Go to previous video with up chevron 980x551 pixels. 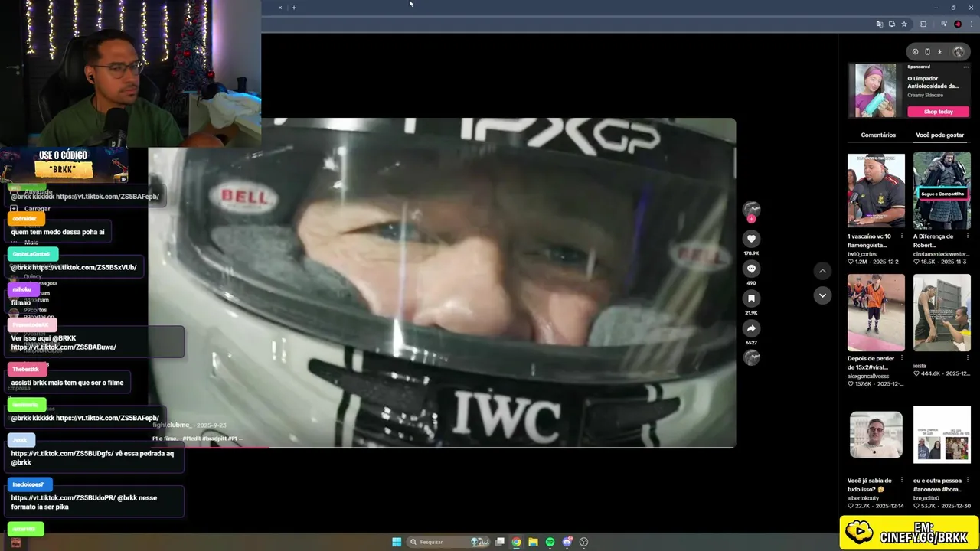(822, 271)
